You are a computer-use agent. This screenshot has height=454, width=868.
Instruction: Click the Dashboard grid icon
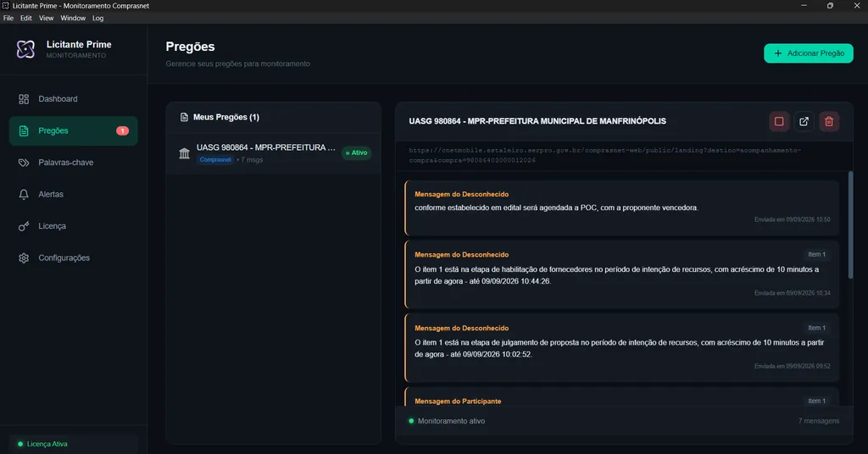coord(24,99)
